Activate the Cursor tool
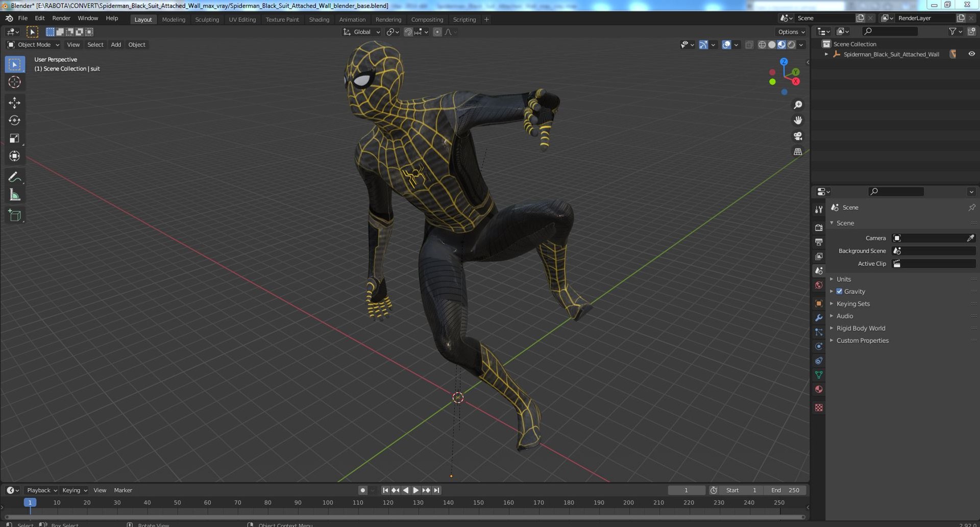Image resolution: width=980 pixels, height=527 pixels. (x=14, y=82)
